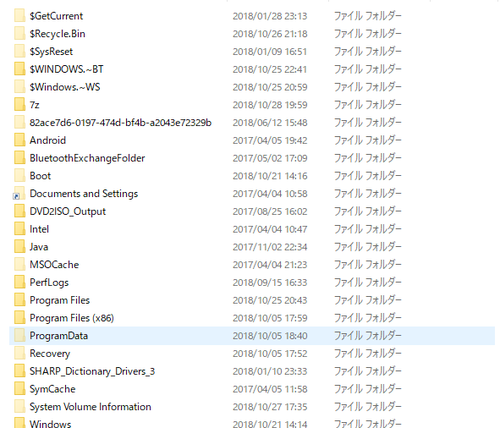Click the Intel folder icon
This screenshot has width=500, height=428.
coord(20,229)
